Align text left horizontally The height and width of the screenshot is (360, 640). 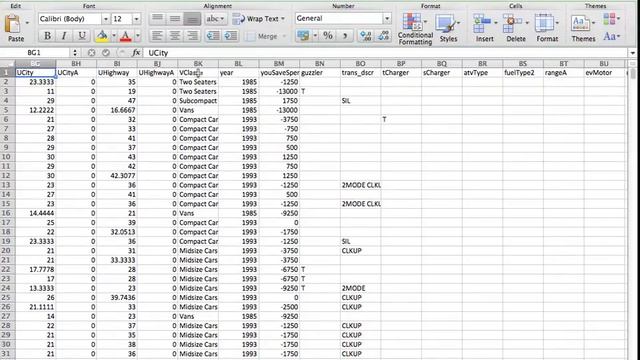coord(158,36)
